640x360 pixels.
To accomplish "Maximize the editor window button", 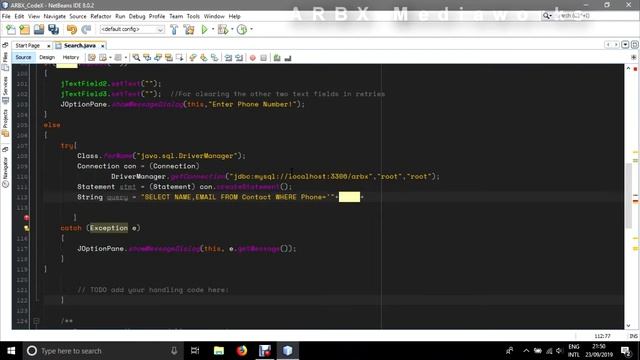I will 635,44.
